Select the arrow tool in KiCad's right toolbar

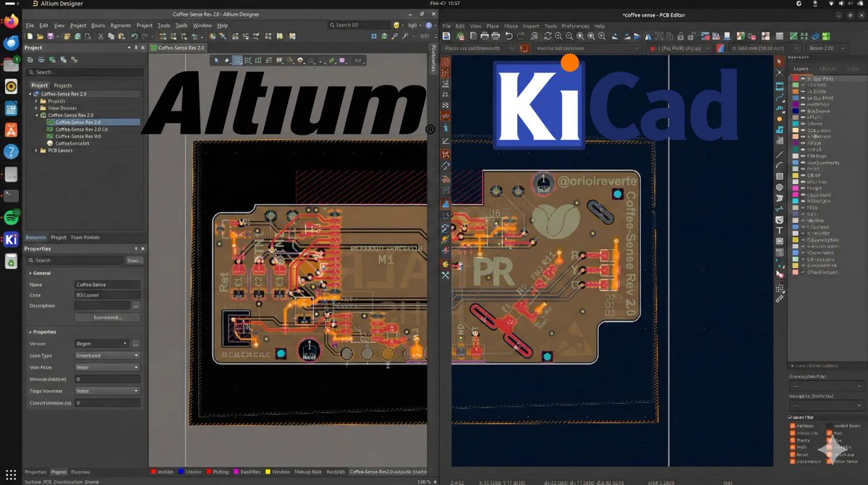[x=780, y=60]
